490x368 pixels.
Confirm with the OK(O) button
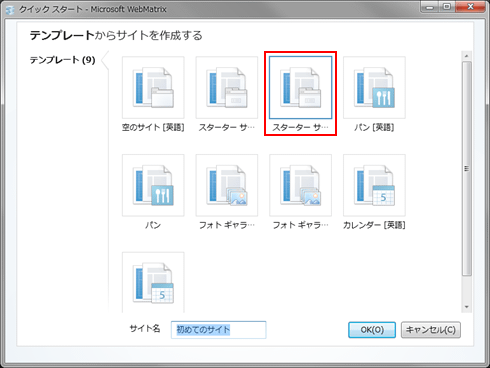click(x=372, y=330)
